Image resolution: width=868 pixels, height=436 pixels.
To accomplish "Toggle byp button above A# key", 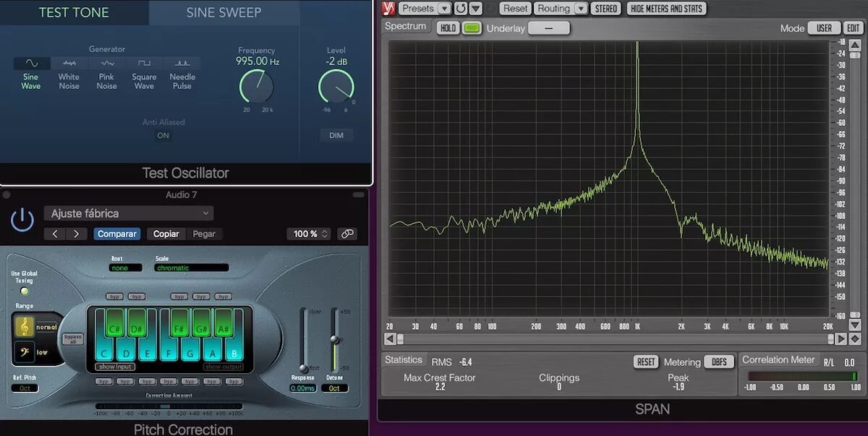I will point(223,296).
